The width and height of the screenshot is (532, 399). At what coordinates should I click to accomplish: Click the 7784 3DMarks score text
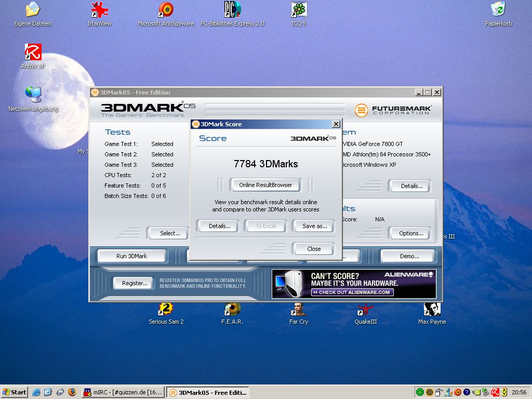265,164
